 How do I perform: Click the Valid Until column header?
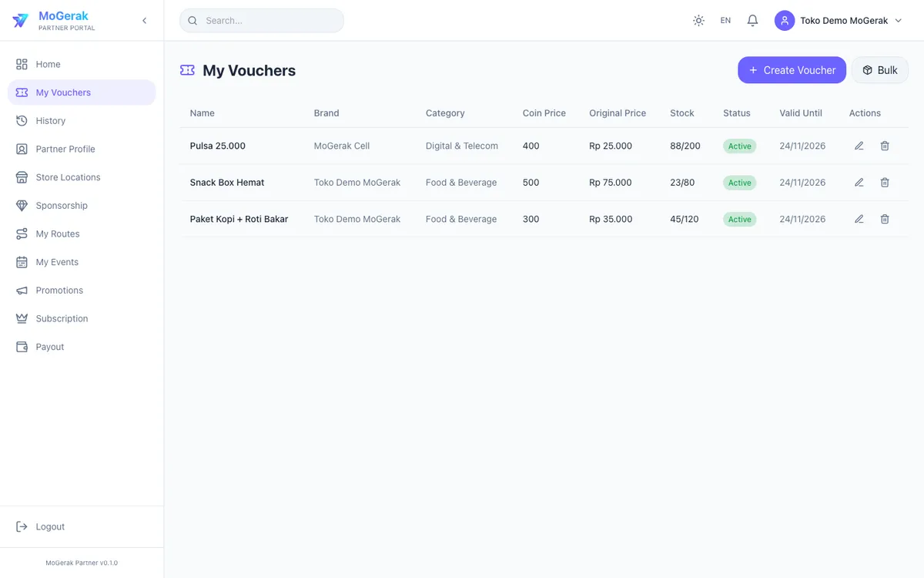coord(801,113)
